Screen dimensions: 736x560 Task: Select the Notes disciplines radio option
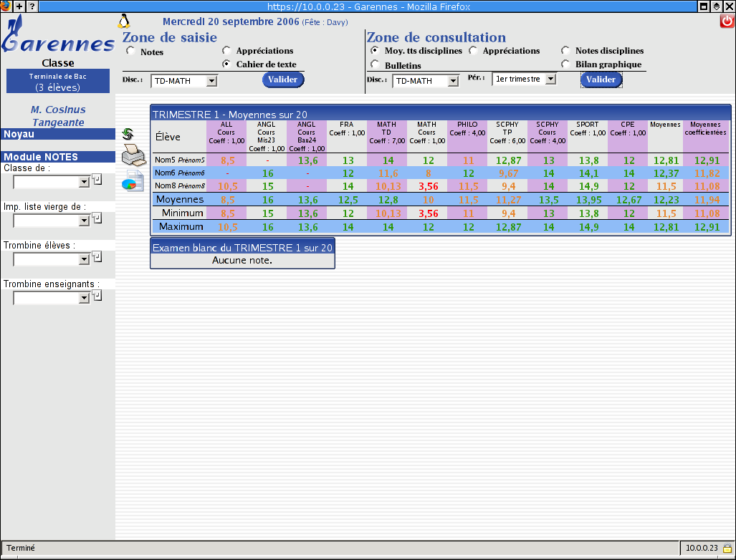565,51
